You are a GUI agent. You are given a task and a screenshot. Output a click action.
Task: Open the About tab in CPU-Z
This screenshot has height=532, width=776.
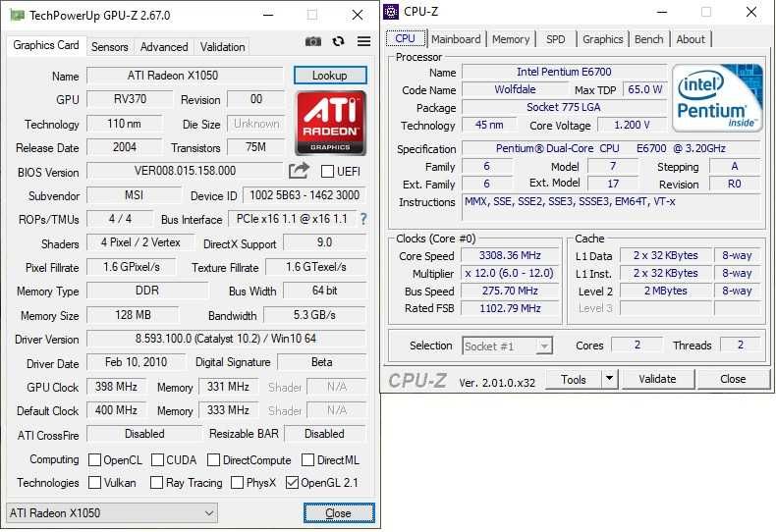pos(691,39)
